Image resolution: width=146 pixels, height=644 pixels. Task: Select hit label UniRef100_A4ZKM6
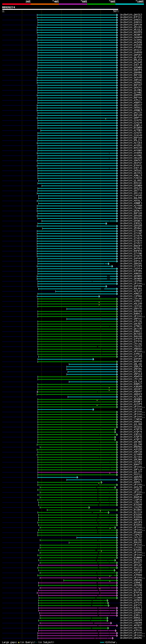(x=131, y=42)
